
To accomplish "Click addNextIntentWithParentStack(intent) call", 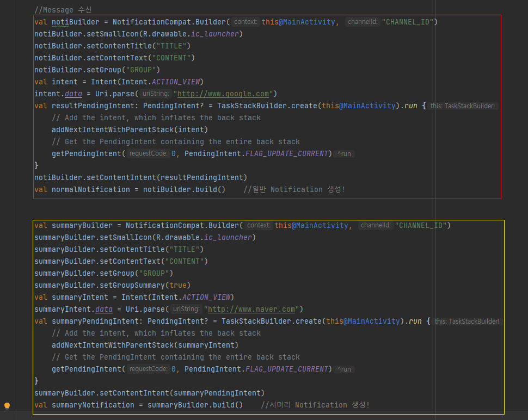I will point(130,130).
